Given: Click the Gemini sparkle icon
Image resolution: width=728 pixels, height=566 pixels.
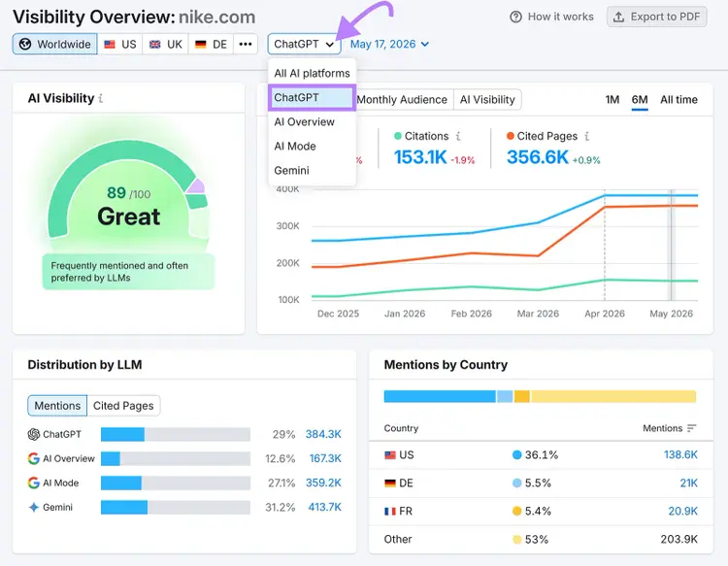Looking at the screenshot, I should (x=33, y=507).
